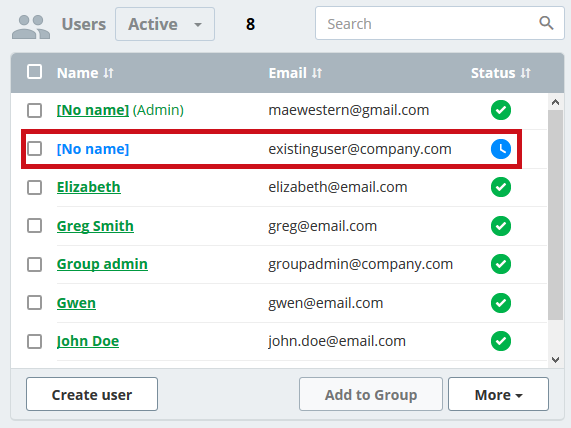Click the Name column sort arrows
The width and height of the screenshot is (571, 428).
pyautogui.click(x=109, y=73)
